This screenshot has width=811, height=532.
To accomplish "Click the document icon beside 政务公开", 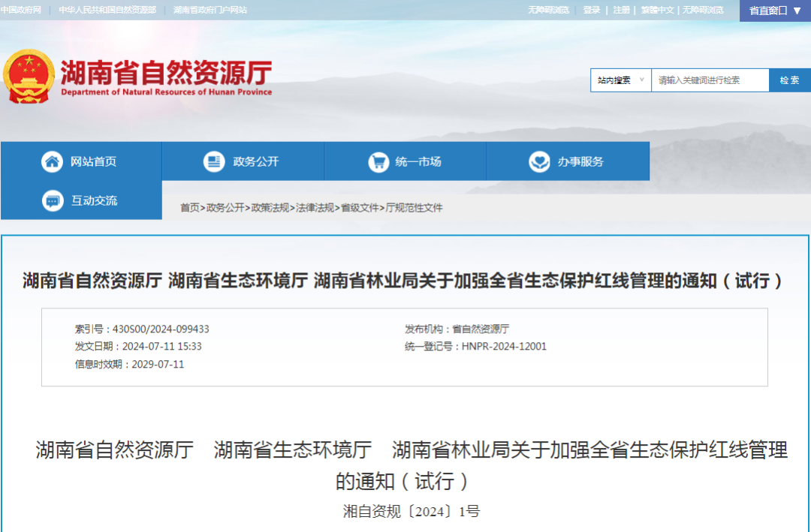I will [214, 161].
